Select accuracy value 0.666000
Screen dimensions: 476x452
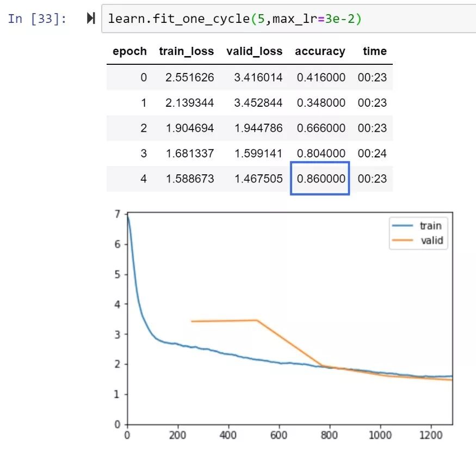[x=321, y=128]
